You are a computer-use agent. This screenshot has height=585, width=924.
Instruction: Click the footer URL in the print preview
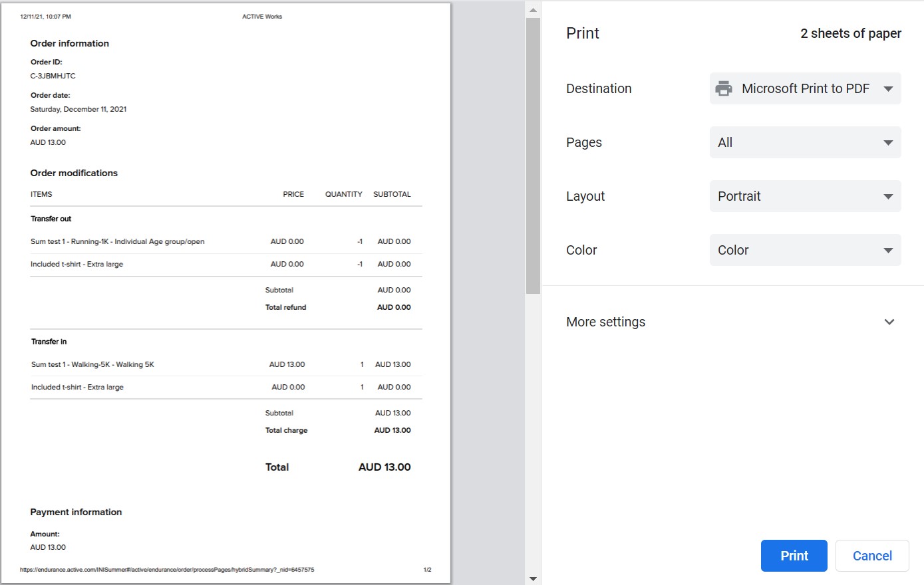click(167, 570)
